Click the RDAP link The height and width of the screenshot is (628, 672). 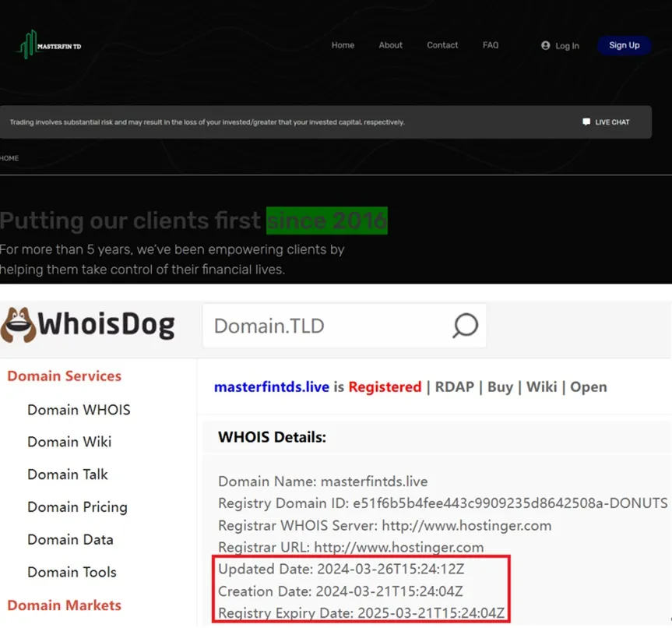pos(454,387)
